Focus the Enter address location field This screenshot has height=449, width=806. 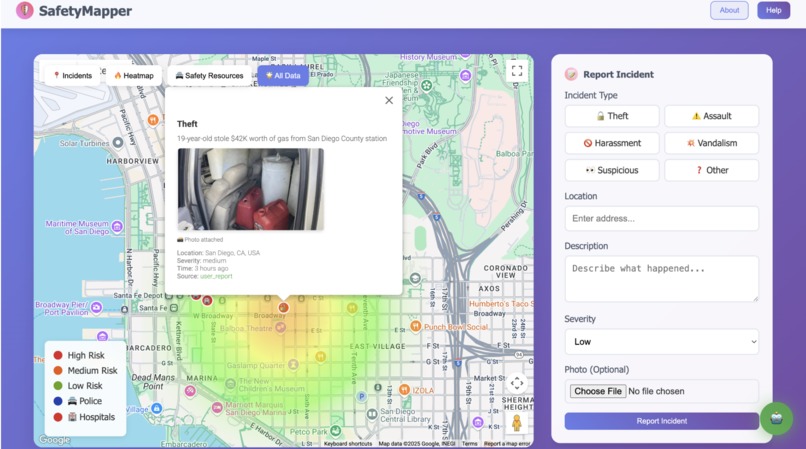click(662, 219)
